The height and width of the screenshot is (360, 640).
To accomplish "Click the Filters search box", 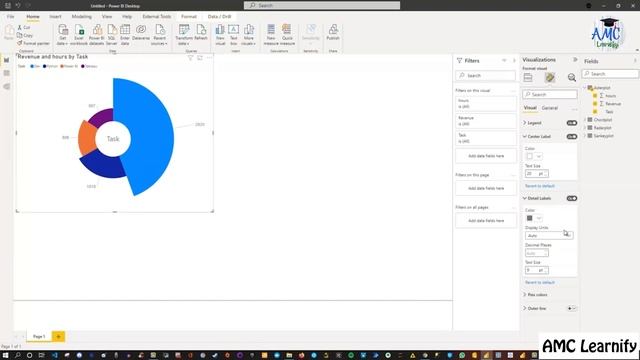I will [x=486, y=76].
